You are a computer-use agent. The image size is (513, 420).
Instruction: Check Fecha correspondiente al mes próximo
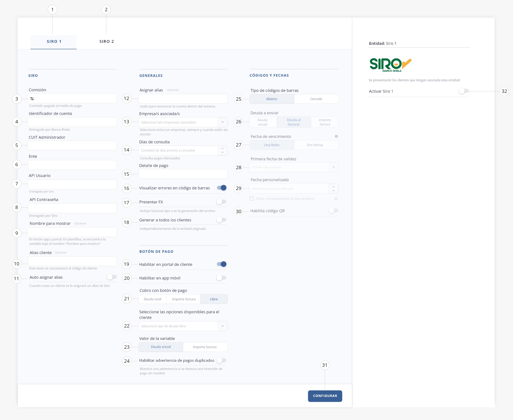[251, 199]
